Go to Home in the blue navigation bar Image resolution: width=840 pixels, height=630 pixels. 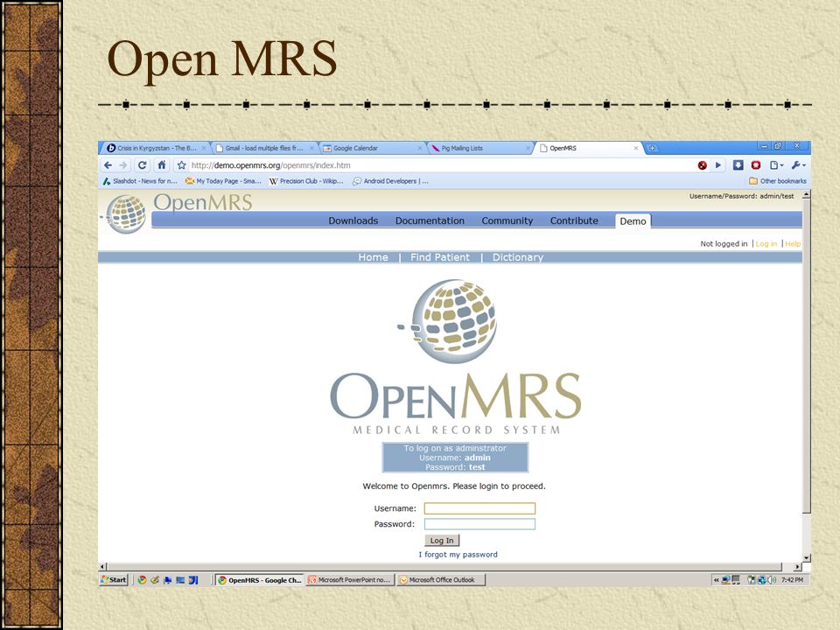tap(373, 257)
